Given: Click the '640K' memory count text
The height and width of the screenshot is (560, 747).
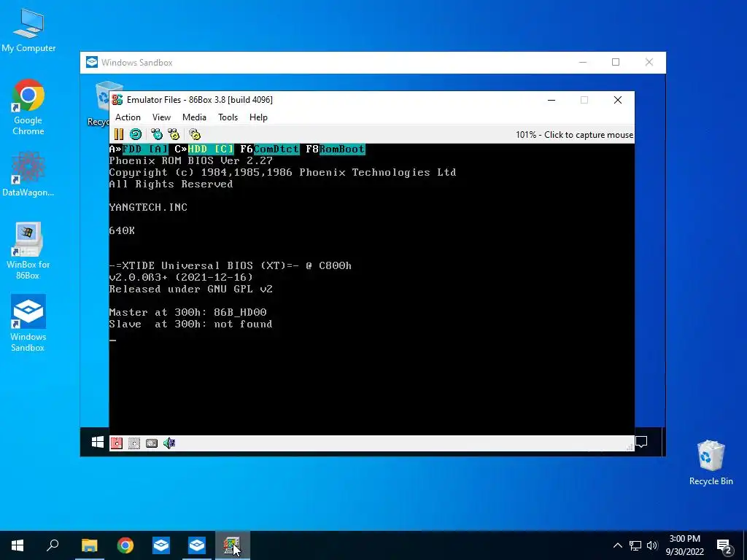Looking at the screenshot, I should pyautogui.click(x=122, y=230).
